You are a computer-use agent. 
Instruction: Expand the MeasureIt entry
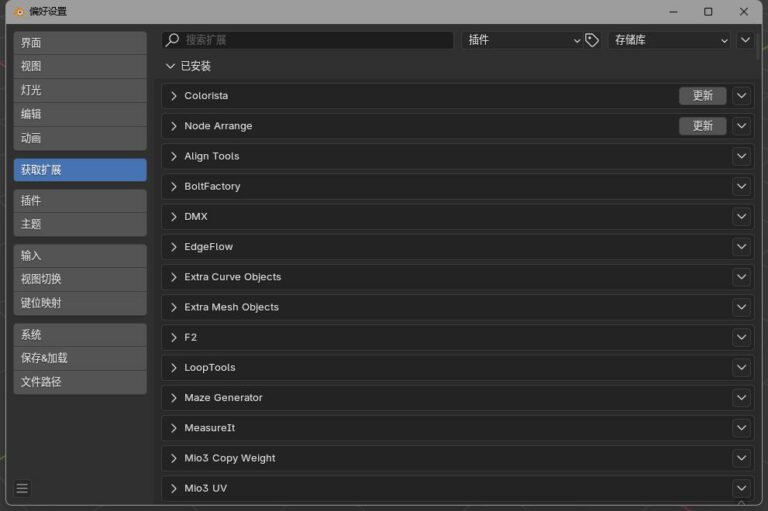tap(173, 428)
